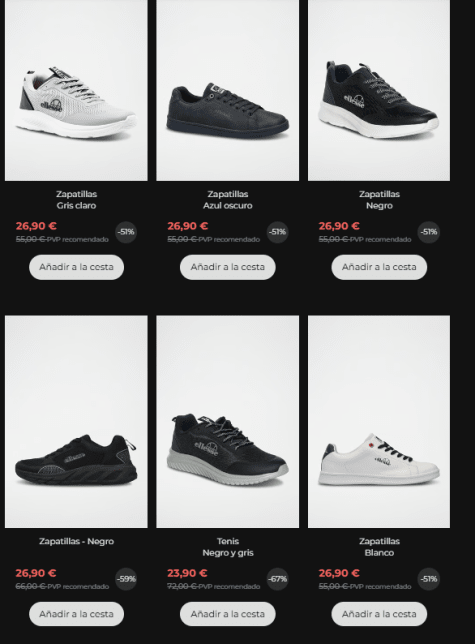Add the top-row Negro sneakers to basket

pyautogui.click(x=379, y=267)
